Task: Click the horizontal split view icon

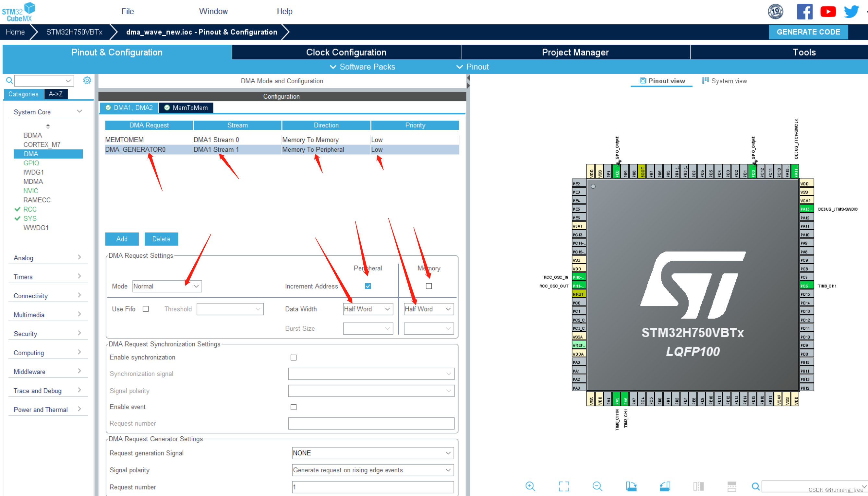Action: 732,486
